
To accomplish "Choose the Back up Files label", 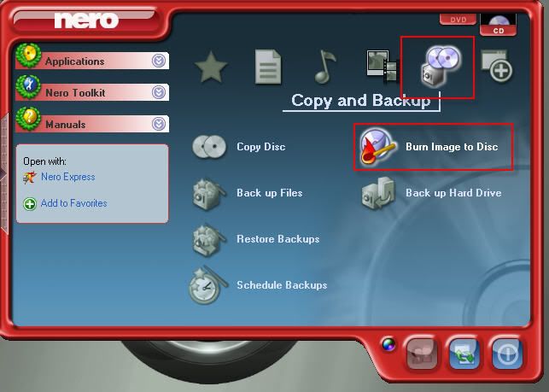I will (x=270, y=193).
